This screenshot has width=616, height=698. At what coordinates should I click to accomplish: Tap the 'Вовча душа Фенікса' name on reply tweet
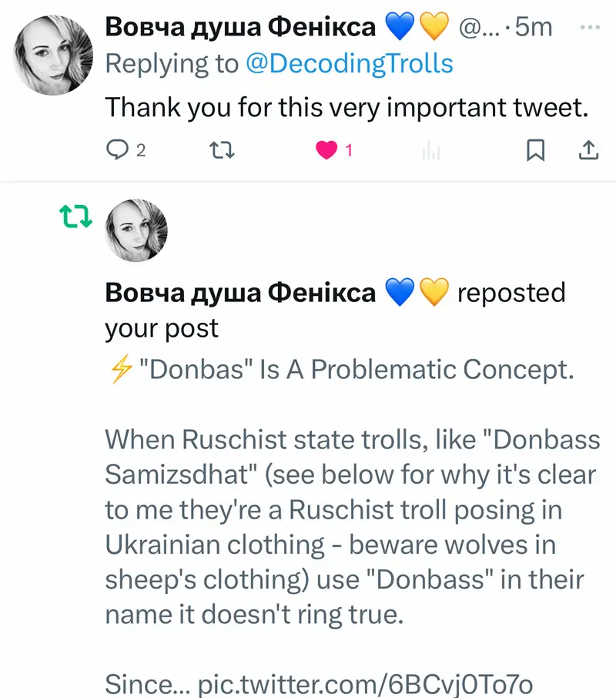239,27
